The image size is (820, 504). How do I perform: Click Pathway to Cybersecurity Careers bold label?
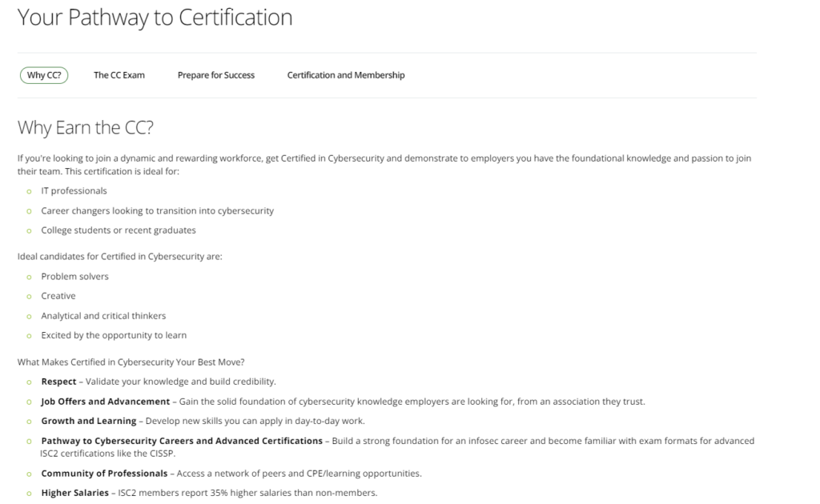click(182, 441)
